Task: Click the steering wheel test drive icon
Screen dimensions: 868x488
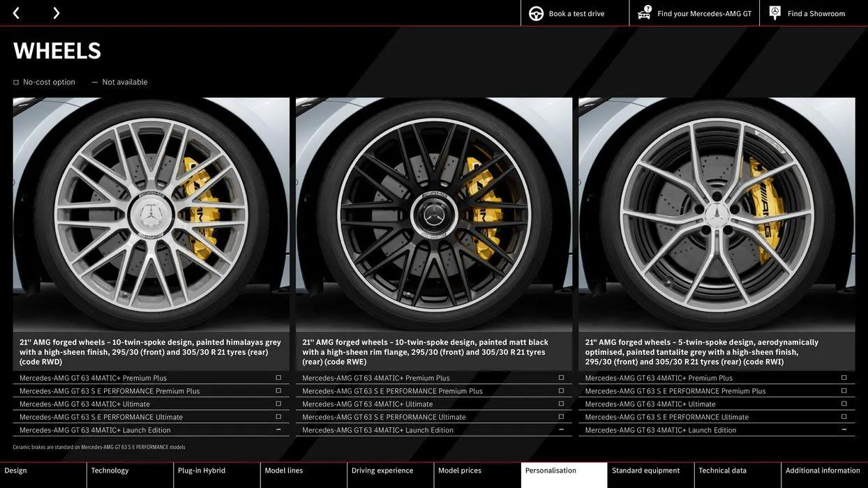Action: (x=536, y=13)
